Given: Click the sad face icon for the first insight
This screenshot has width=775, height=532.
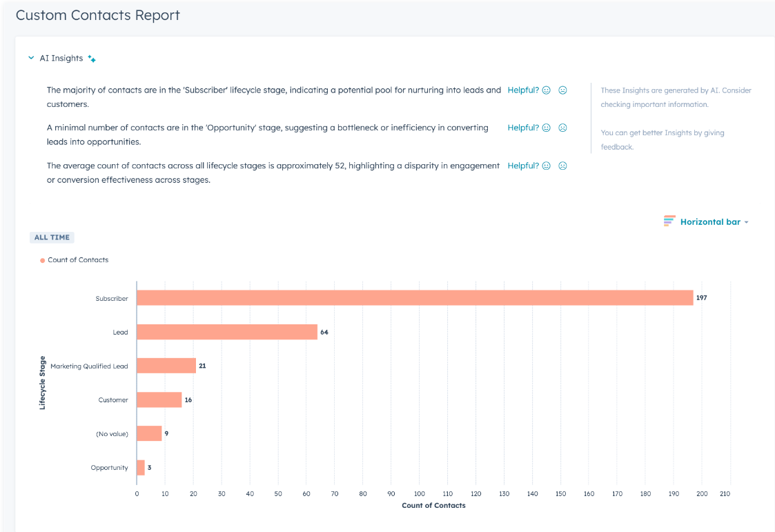Looking at the screenshot, I should coord(562,90).
